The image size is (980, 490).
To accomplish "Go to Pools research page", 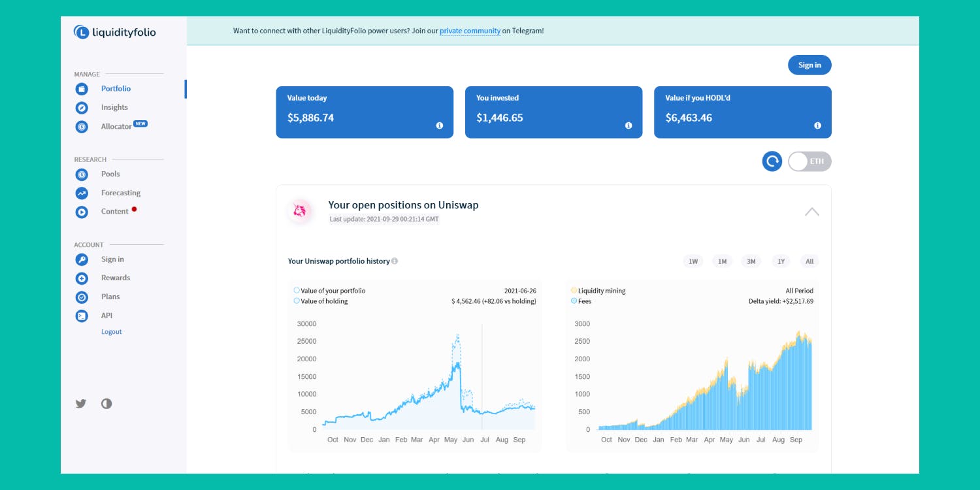I will (110, 174).
